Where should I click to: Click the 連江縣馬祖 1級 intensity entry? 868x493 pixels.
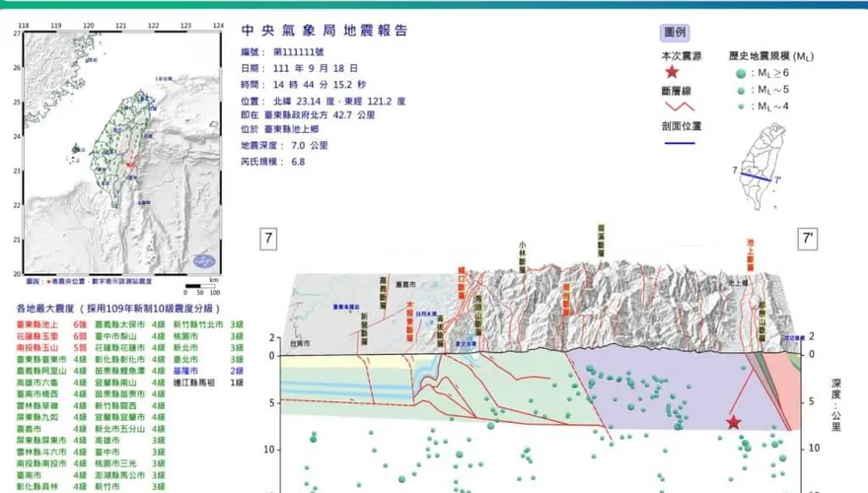208,383
